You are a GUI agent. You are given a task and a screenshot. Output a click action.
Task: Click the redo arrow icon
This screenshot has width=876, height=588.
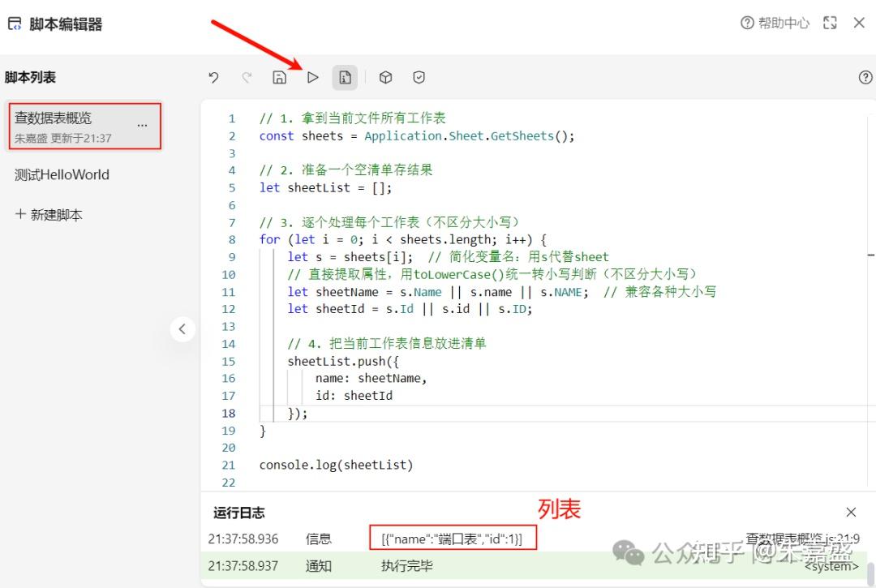coord(247,77)
